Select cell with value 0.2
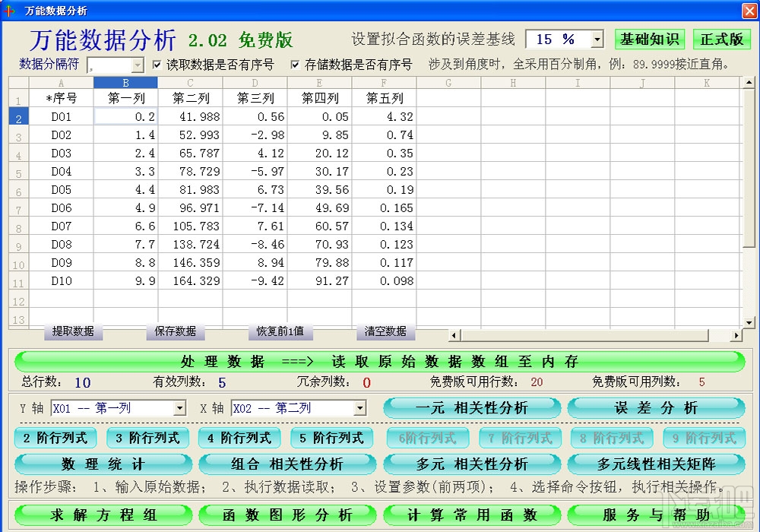The width and height of the screenshot is (760, 532). coord(125,117)
